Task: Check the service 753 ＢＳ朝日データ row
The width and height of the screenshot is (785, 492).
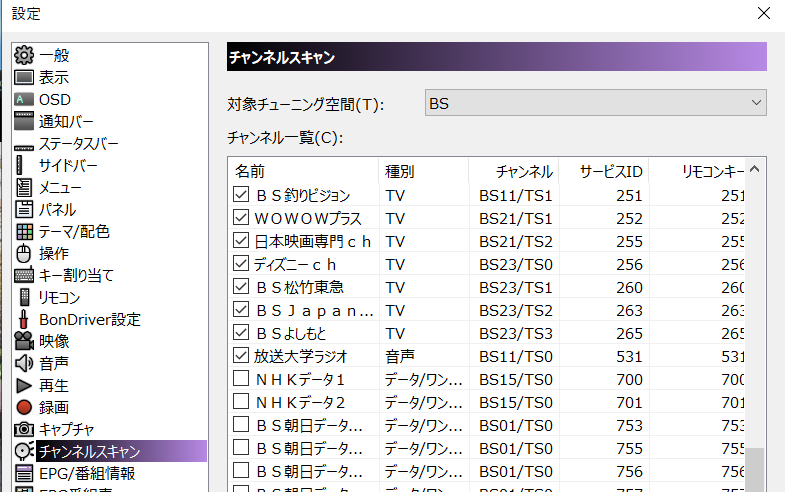Action: coord(241,424)
